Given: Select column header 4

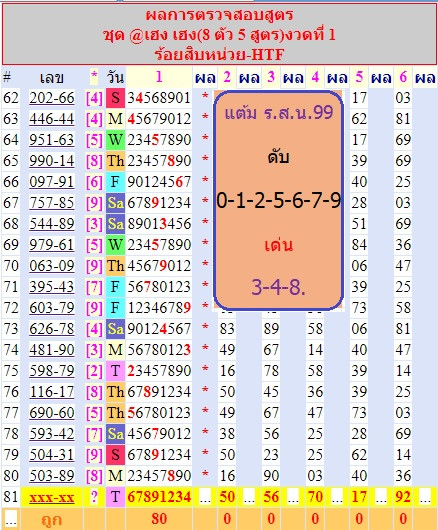Looking at the screenshot, I should 315,77.
